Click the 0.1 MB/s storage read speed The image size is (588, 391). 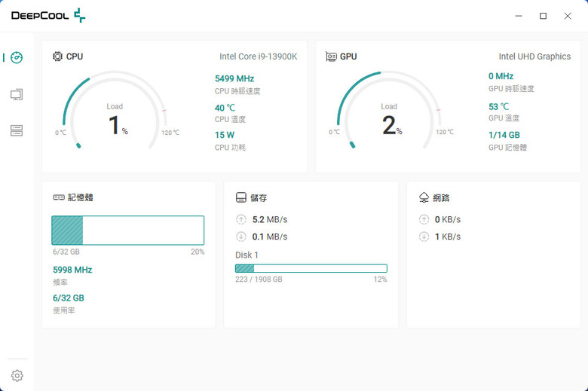(x=270, y=237)
